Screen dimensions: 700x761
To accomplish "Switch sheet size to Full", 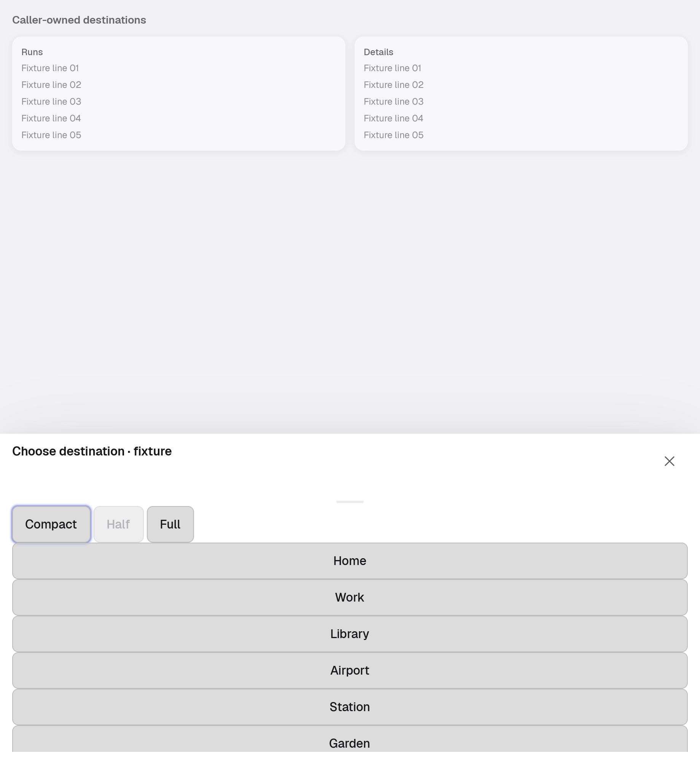I will pos(170,524).
